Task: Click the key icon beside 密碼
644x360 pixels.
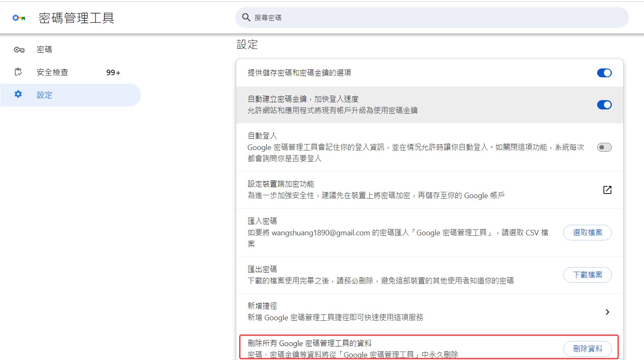Action: [x=19, y=49]
